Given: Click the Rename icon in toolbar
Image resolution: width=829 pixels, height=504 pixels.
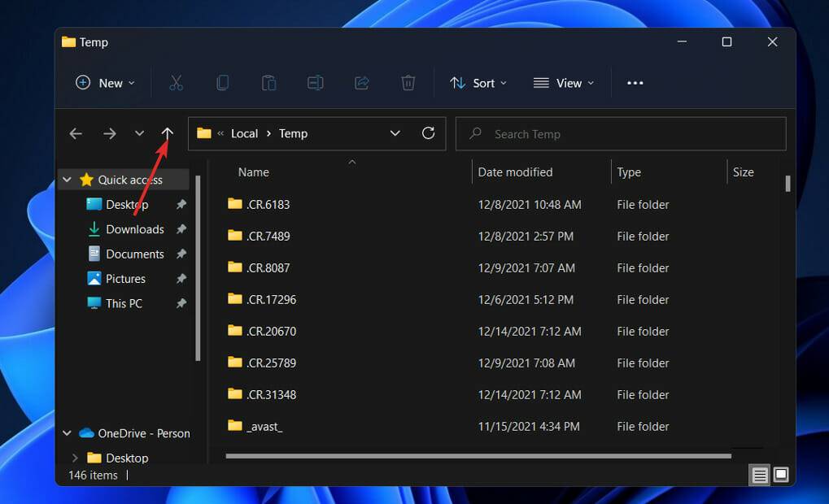Looking at the screenshot, I should [315, 83].
